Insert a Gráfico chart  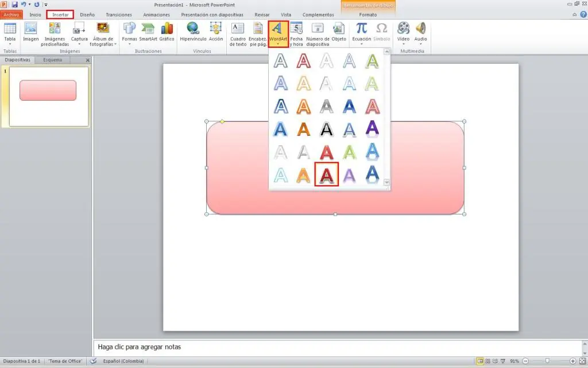[x=167, y=32]
